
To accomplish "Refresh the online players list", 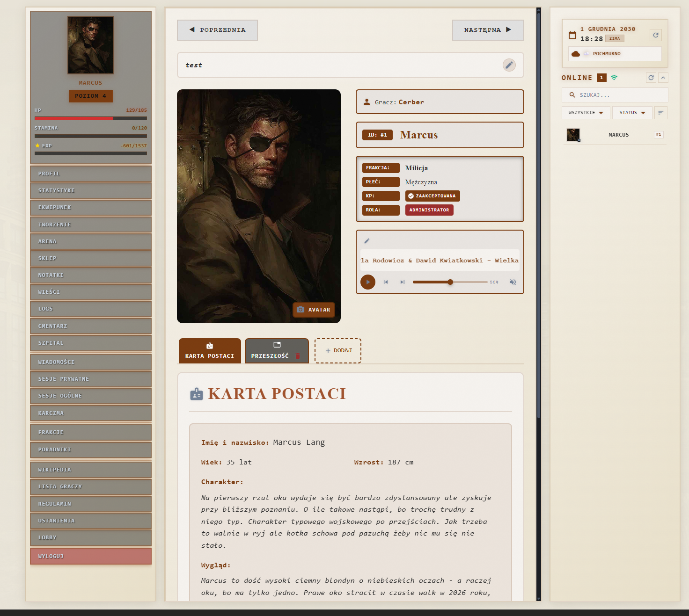I will click(651, 78).
